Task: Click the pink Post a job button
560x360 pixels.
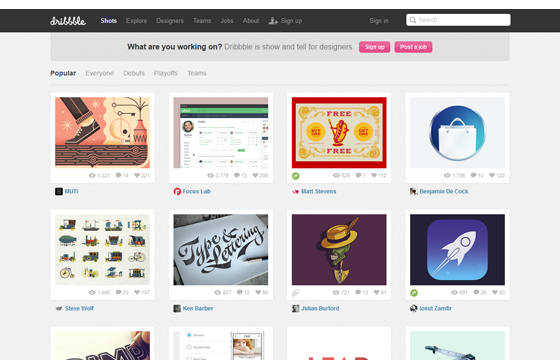Action: 413,47
